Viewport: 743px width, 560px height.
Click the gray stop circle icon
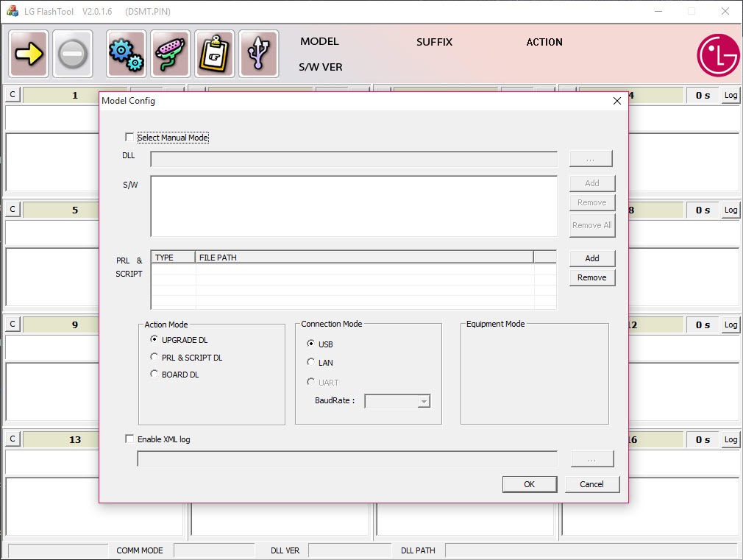(73, 54)
